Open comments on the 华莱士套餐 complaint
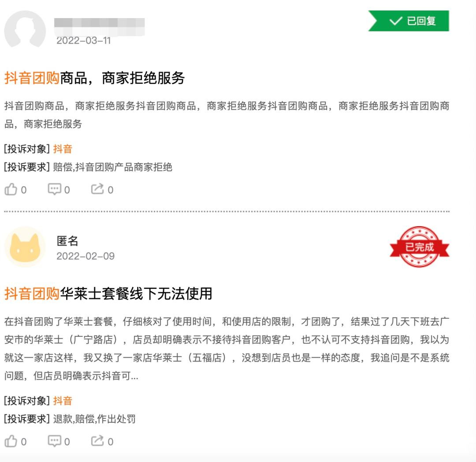The height and width of the screenshot is (462, 476). [x=55, y=441]
